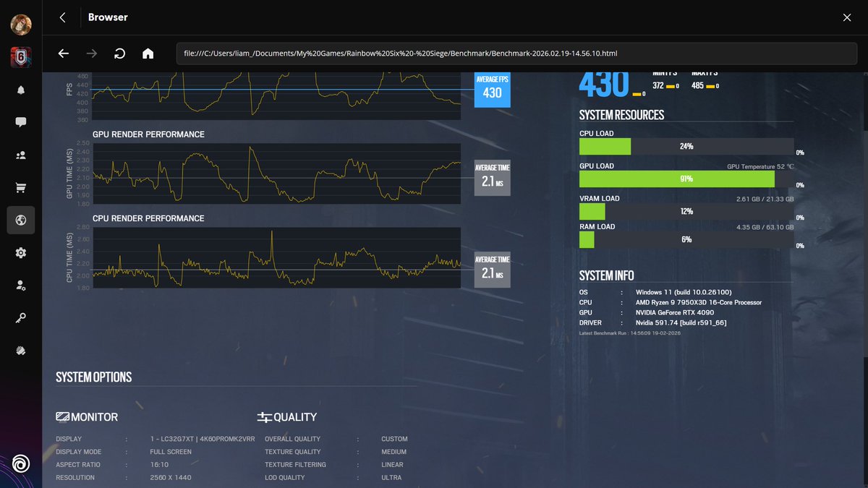This screenshot has height=488, width=868.
Task: Click the MONITOR section heading
Action: coord(95,417)
